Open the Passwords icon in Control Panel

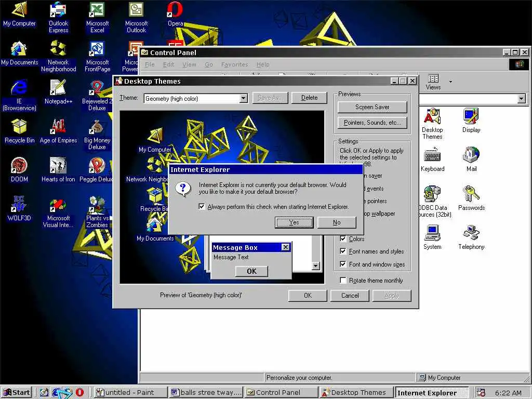tap(471, 198)
